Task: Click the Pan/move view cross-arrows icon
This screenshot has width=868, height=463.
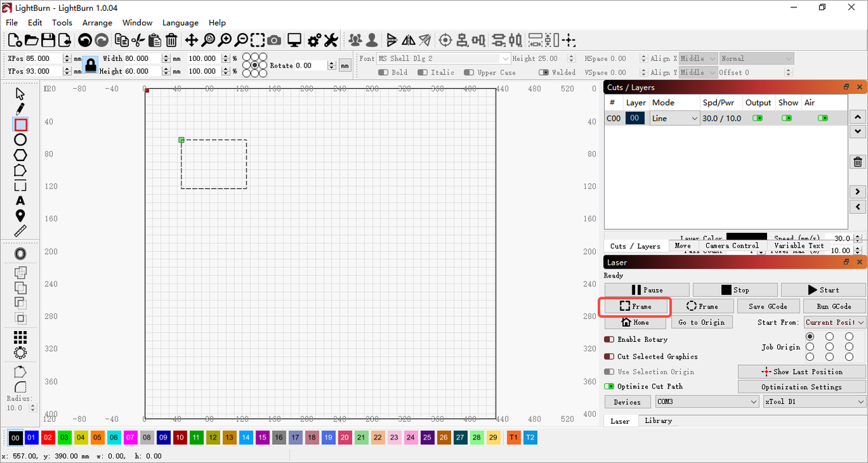Action: (x=192, y=41)
